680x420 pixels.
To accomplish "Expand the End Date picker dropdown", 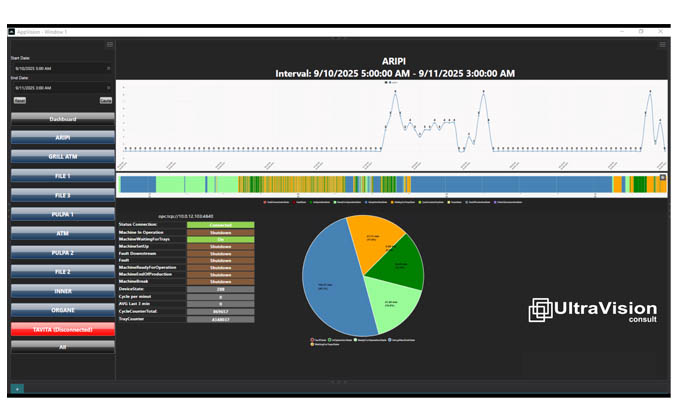I will coord(108,88).
